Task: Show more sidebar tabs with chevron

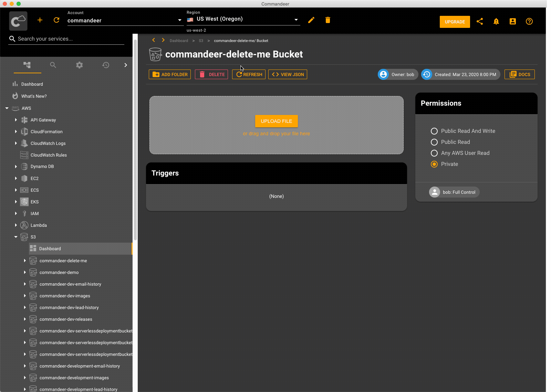Action: pos(126,65)
